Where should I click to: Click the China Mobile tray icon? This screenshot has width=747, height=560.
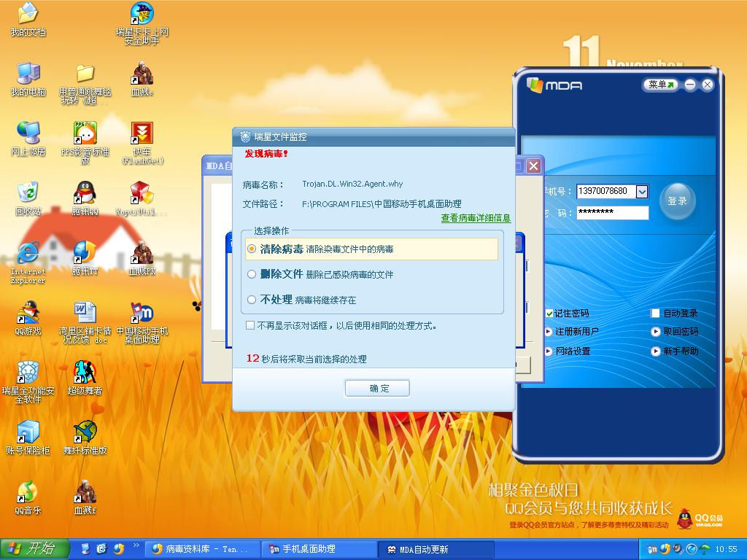tap(653, 549)
